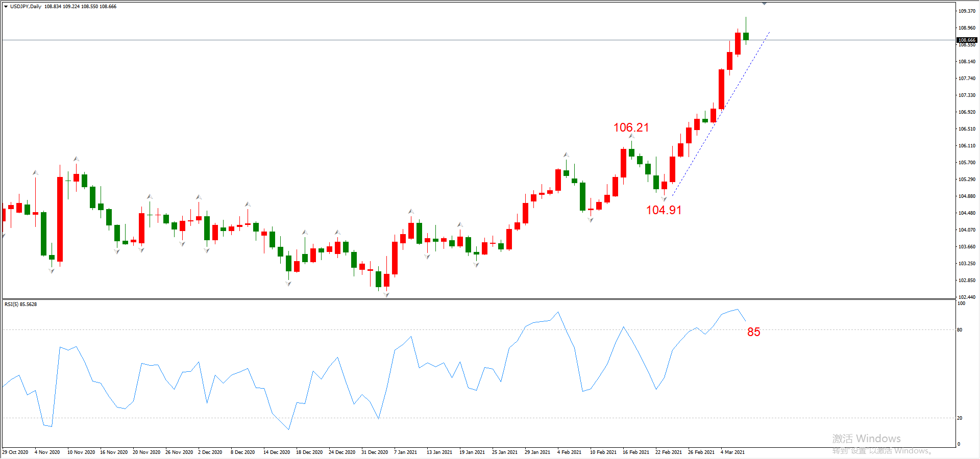Viewport: 980px width, 459px height.
Task: Select the OHLC values 108.834 109.224 108.550 108.666
Action: coord(80,7)
